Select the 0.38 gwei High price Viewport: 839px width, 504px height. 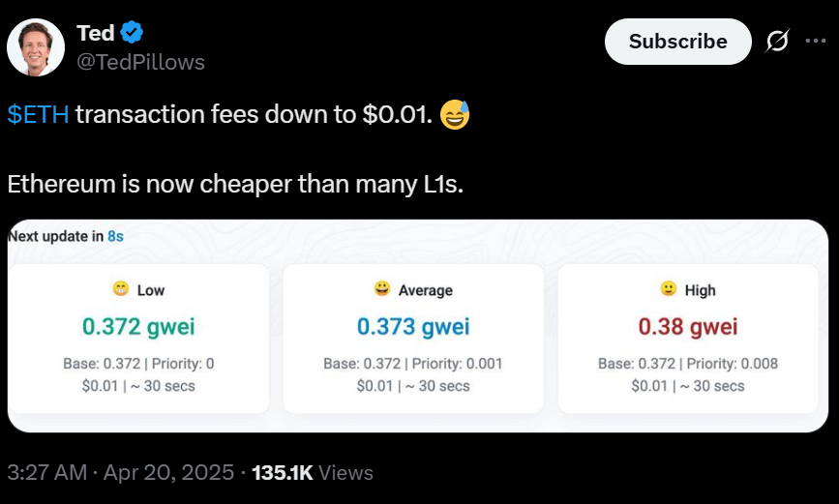pyautogui.click(x=688, y=327)
